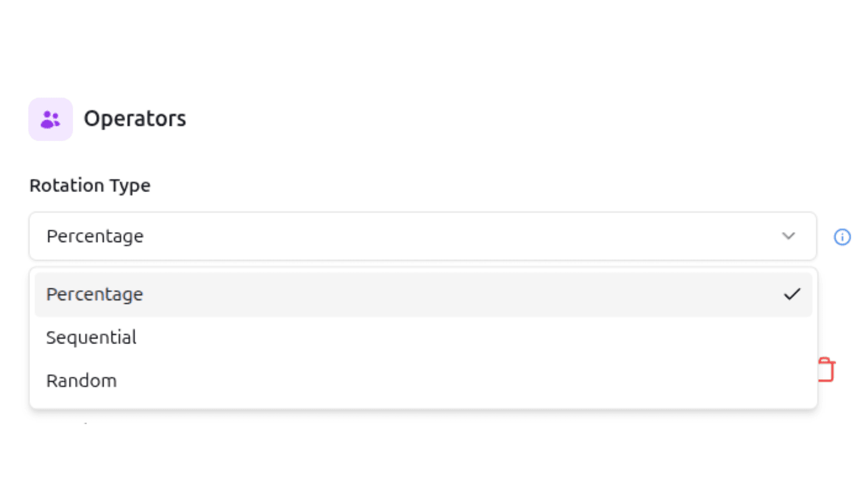
Task: Select the Percentage option in the list
Action: pyautogui.click(x=95, y=294)
